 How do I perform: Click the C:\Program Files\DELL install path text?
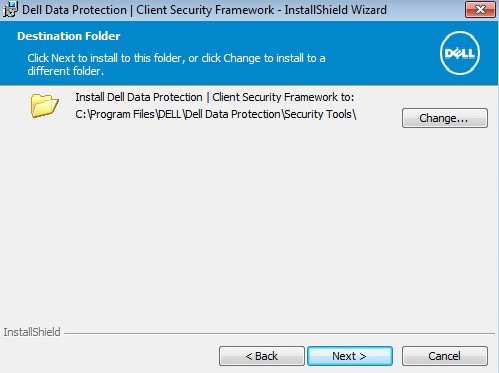click(216, 114)
